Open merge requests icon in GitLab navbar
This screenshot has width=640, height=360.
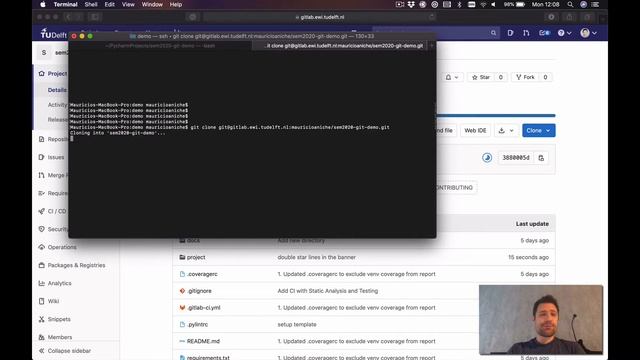526,33
